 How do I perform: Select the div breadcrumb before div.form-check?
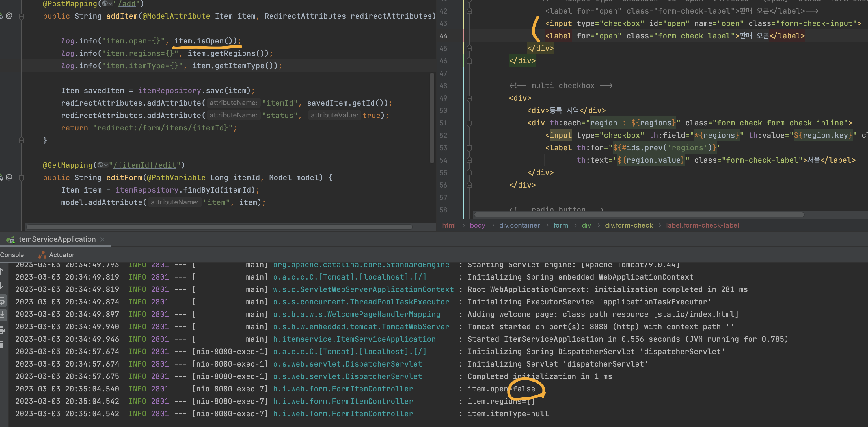[586, 225]
